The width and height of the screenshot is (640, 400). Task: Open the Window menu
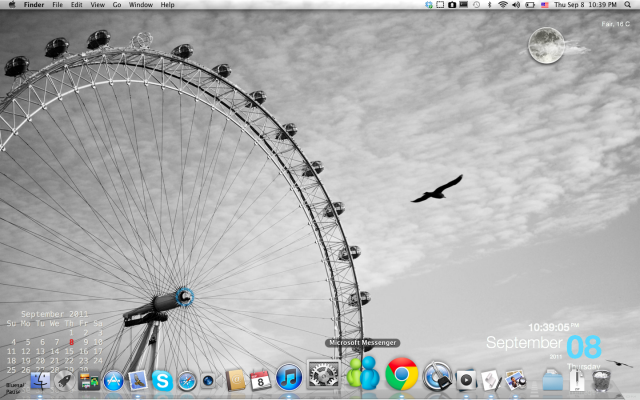coord(141,5)
